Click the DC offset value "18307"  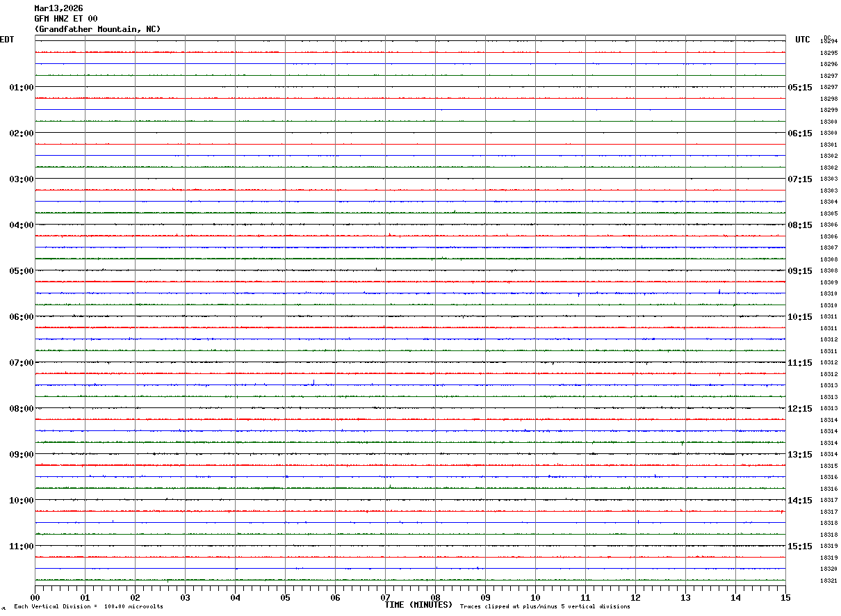tap(828, 248)
